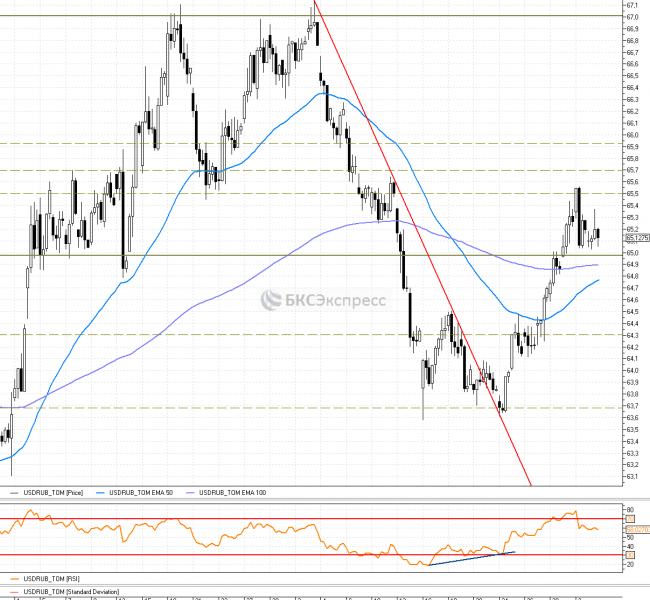Select the USDRUB_TOM EMA 50 legend label
Image resolution: width=650 pixels, height=600 pixels.
(139, 493)
